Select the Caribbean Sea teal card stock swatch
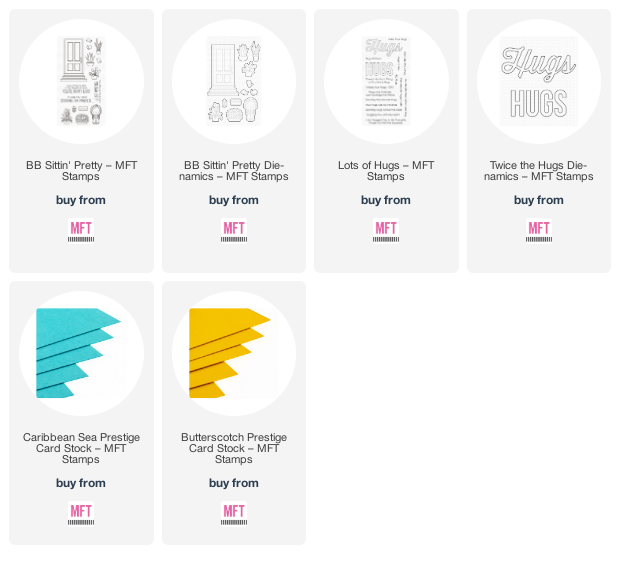The width and height of the screenshot is (620, 565). coord(81,353)
